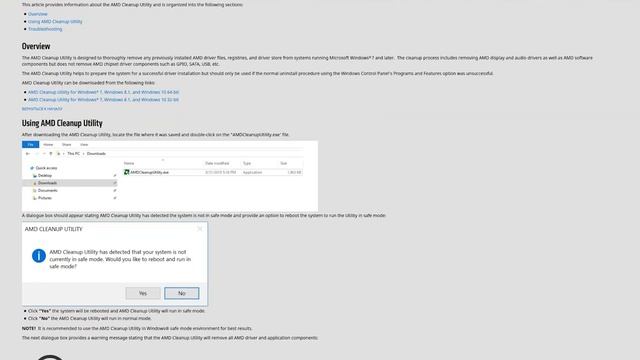Screen dimensions: 640x360
Task: Click the Overview heading
Action: pyautogui.click(x=36, y=46)
